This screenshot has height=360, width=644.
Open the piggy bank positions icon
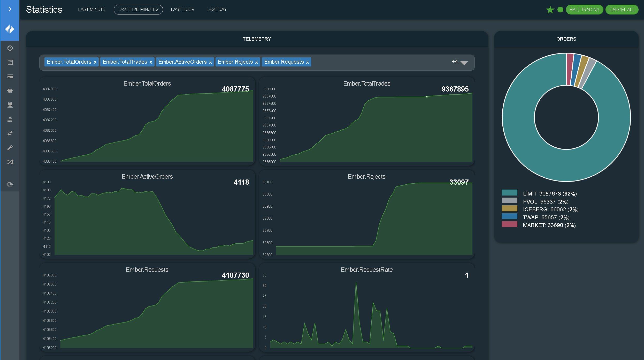tap(10, 91)
